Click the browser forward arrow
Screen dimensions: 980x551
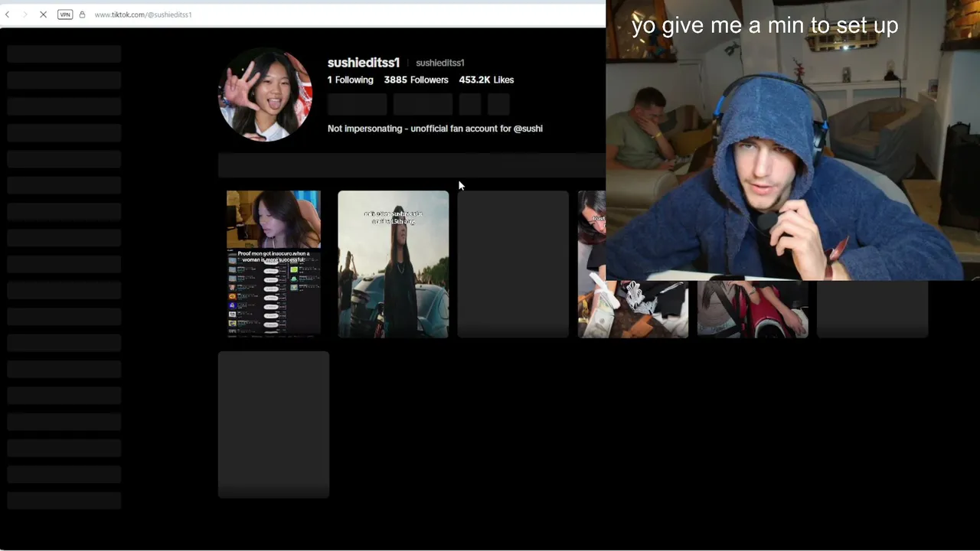tap(24, 15)
